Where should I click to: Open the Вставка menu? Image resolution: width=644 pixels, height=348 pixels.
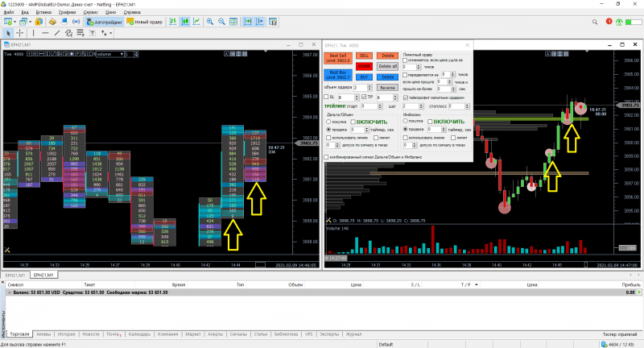[43, 12]
